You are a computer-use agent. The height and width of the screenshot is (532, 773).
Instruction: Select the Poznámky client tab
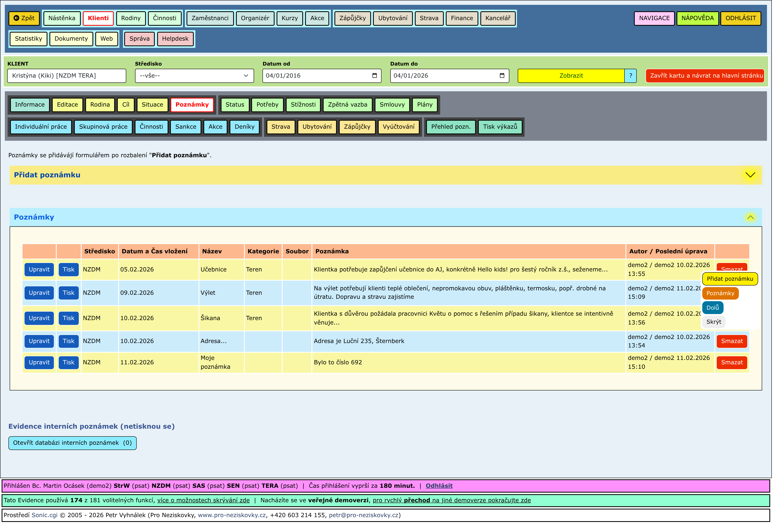[192, 105]
